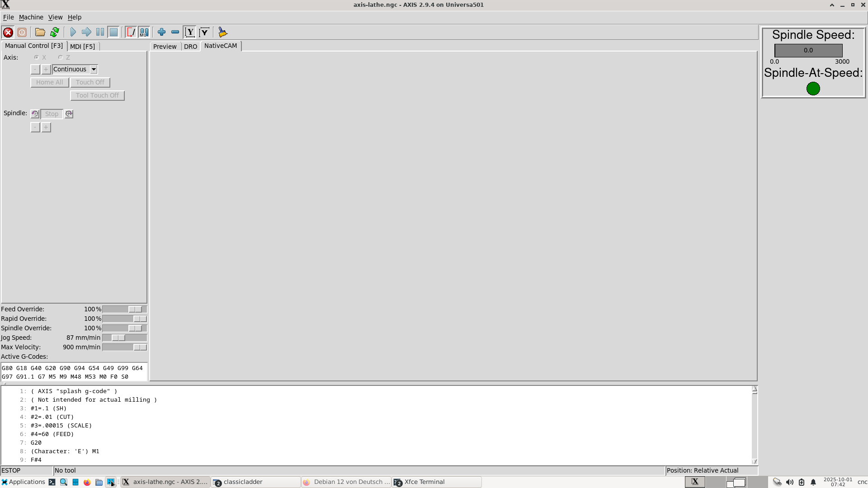The height and width of the screenshot is (488, 868).
Task: Toggle machine power icon
Action: tap(22, 32)
